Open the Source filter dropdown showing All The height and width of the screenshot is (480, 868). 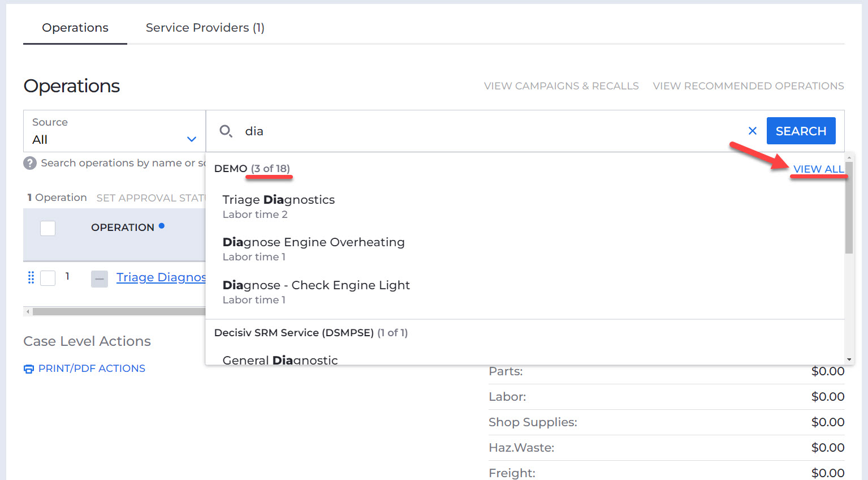pyautogui.click(x=113, y=131)
